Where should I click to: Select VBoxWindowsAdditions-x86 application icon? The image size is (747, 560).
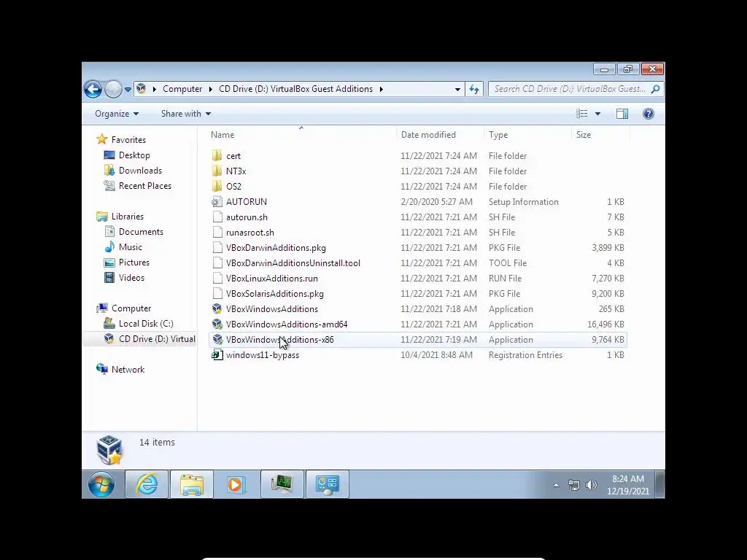pyautogui.click(x=217, y=340)
